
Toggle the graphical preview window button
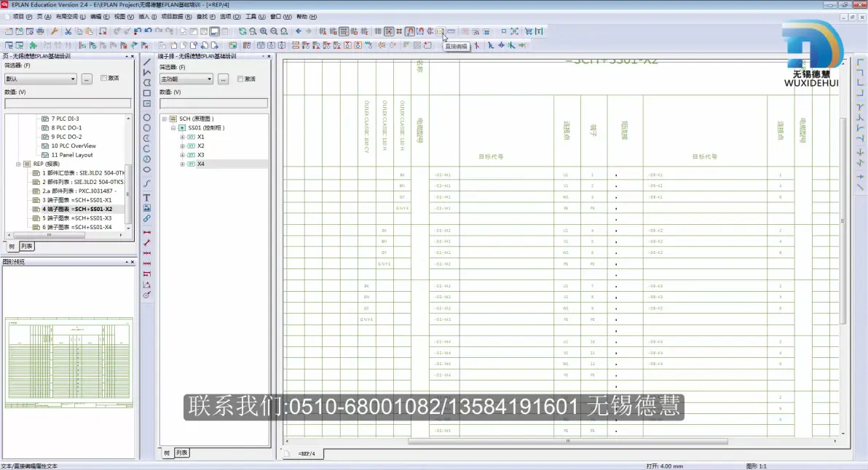(x=214, y=31)
